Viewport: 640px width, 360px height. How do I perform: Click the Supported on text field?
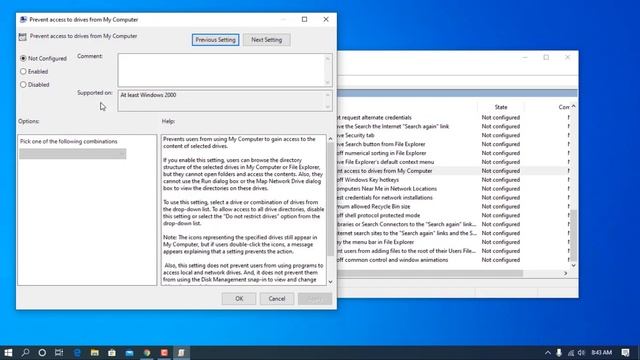pos(225,100)
